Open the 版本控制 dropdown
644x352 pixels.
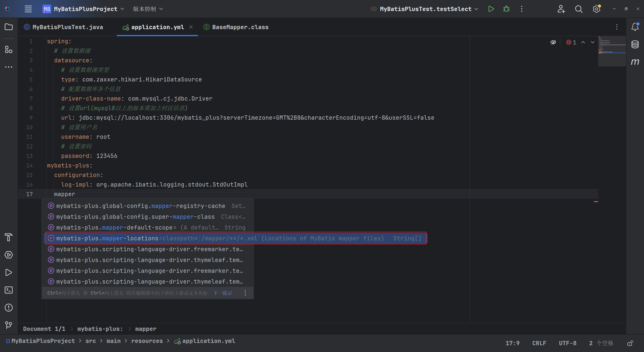coord(148,9)
